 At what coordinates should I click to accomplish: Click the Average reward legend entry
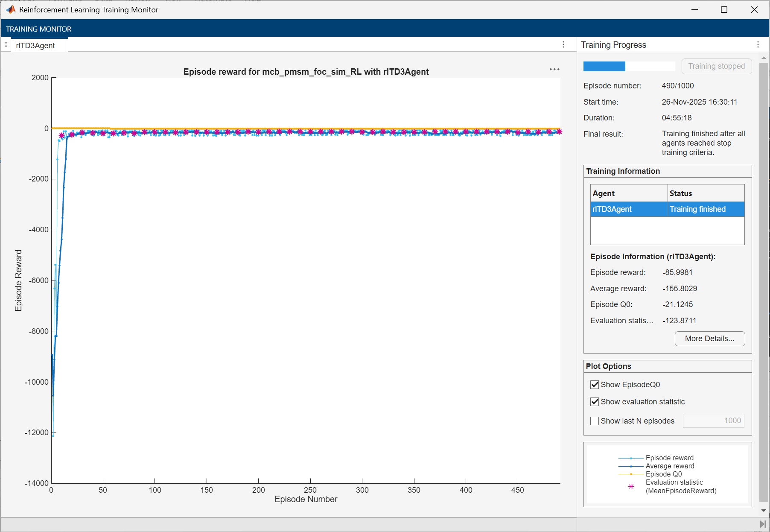[656, 466]
